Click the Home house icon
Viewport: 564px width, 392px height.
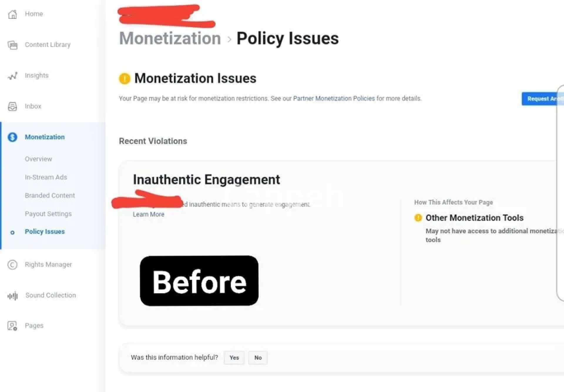pyautogui.click(x=12, y=14)
